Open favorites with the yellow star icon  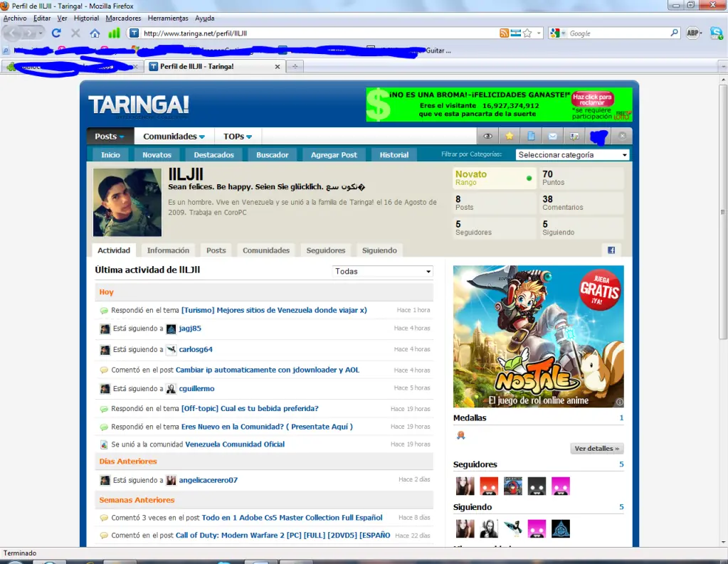[x=510, y=136]
